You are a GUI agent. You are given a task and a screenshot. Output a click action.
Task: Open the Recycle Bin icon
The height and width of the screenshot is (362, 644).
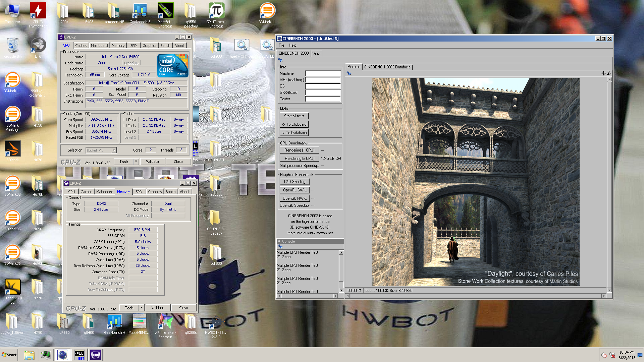pos(12,48)
